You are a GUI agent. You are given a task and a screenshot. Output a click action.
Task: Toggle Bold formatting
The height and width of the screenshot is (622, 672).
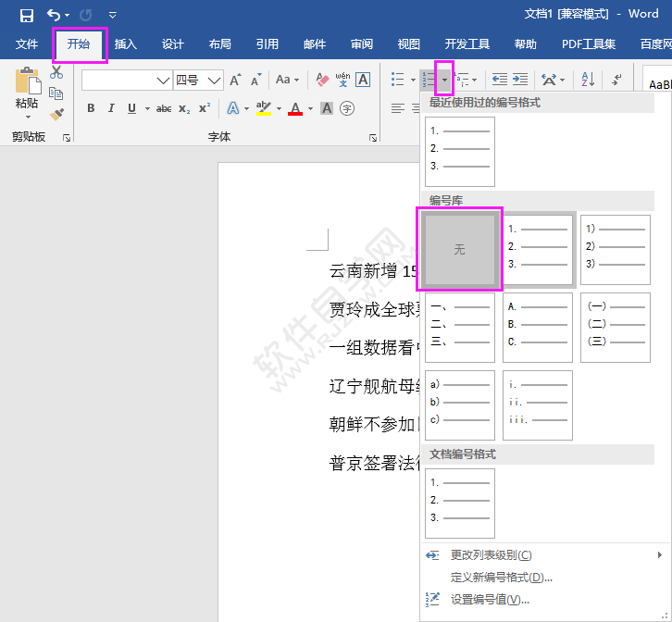[x=91, y=108]
